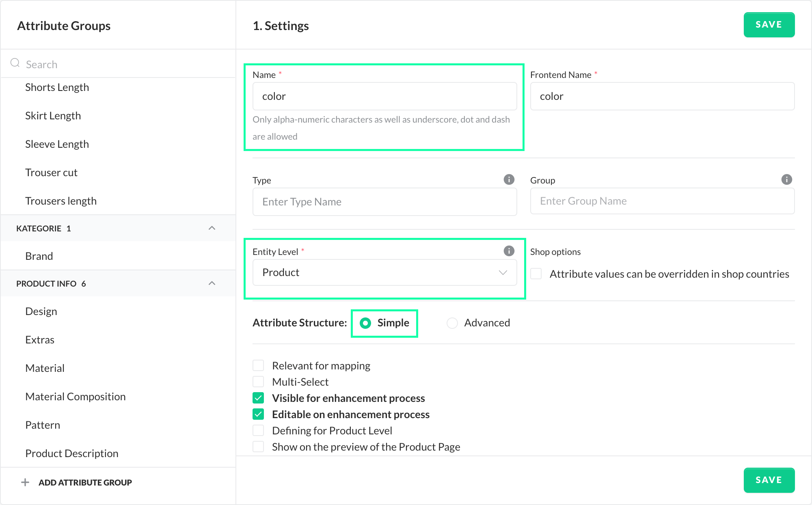This screenshot has height=505, width=812.
Task: Collapse the PRODUCT INFO group section
Action: 212,283
